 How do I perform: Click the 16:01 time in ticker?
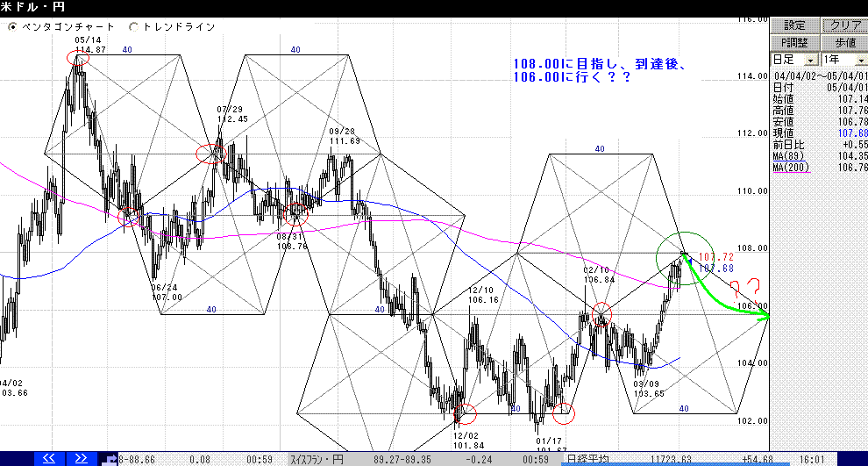coord(812,459)
